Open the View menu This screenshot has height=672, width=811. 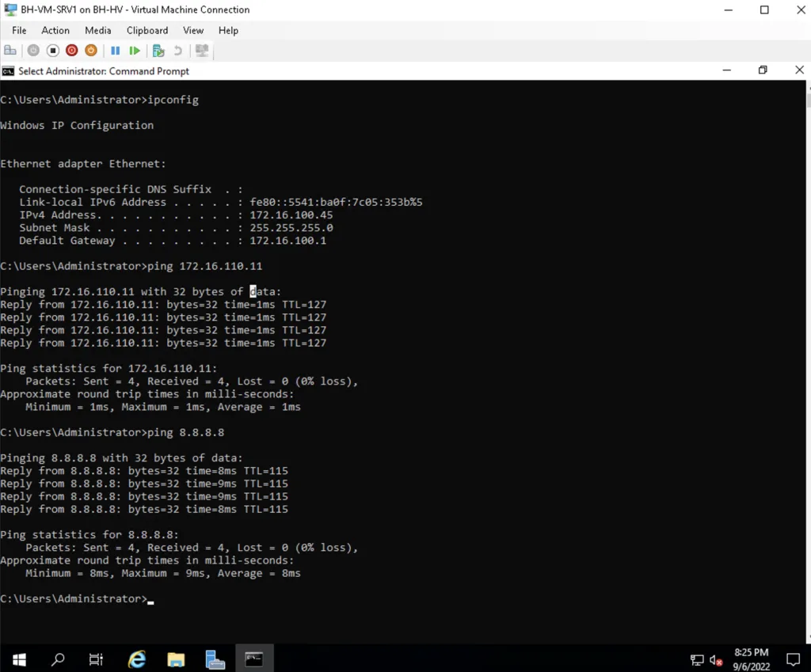193,31
